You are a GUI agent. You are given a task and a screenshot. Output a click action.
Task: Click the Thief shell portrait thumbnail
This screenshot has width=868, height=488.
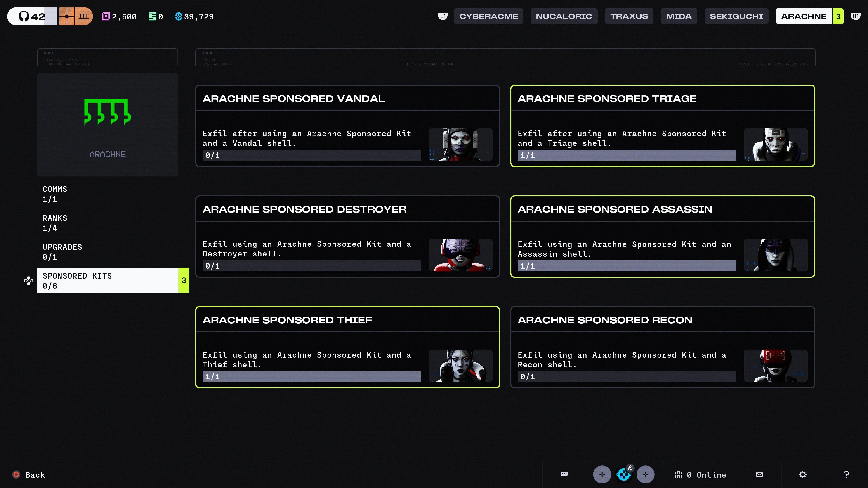460,366
